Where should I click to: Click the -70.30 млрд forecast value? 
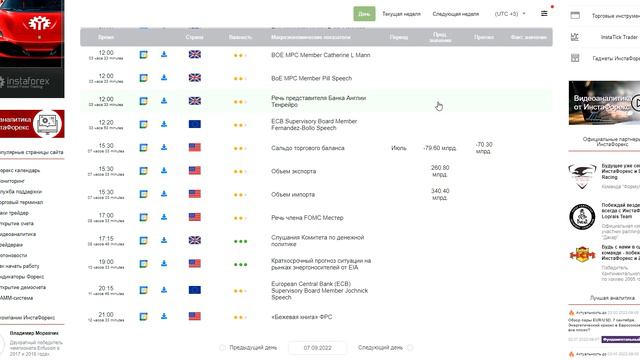[x=484, y=148]
